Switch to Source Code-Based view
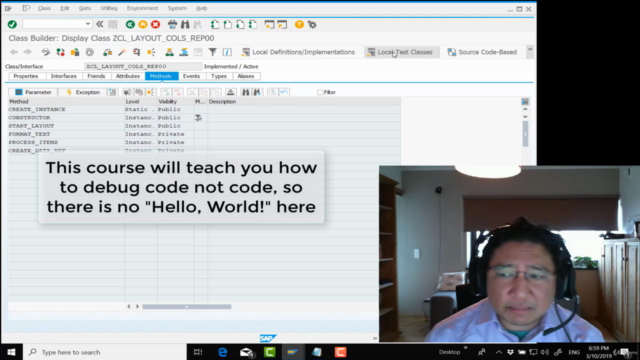640x360 pixels. [x=482, y=52]
